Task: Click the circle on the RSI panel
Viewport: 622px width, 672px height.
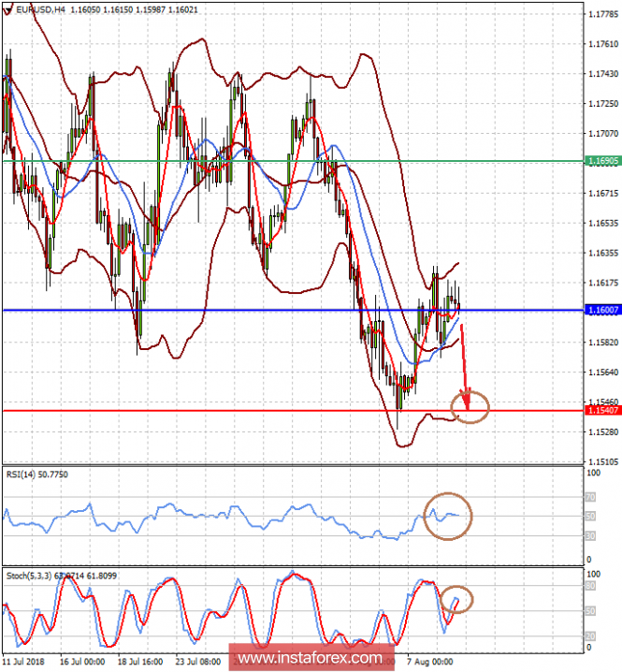Action: coord(448,516)
